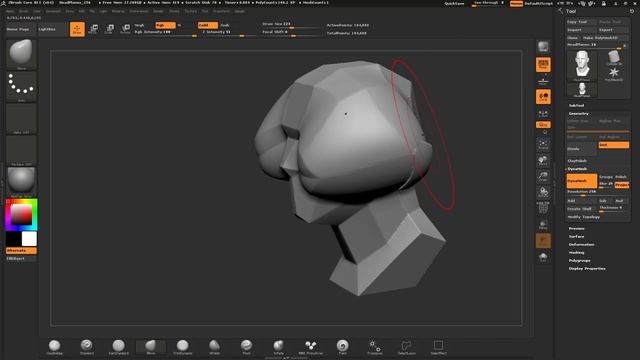Expand the Surface section

pyautogui.click(x=576, y=236)
